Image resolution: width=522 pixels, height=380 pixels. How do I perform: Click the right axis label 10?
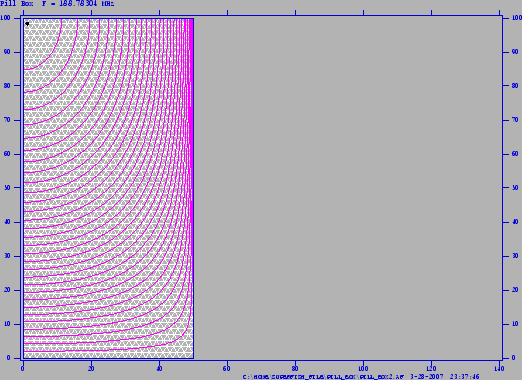point(515,324)
